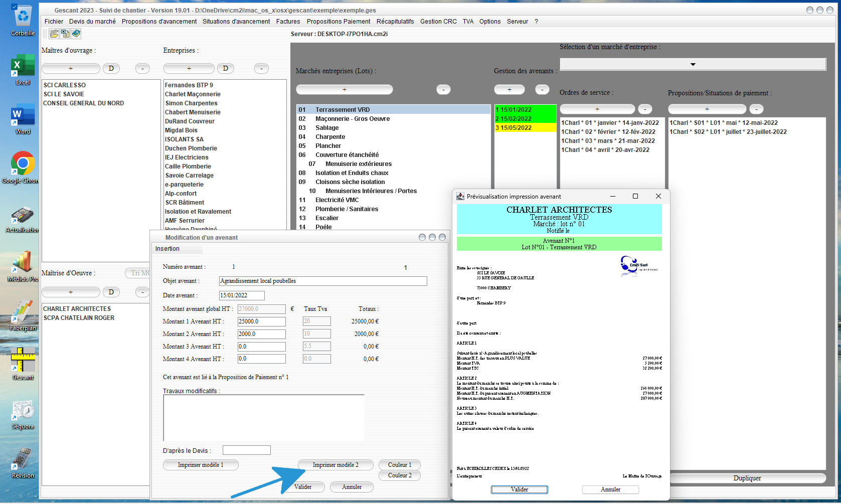The height and width of the screenshot is (504, 841).
Task: Launch Excel from the desktop shortcut
Action: pos(23,70)
